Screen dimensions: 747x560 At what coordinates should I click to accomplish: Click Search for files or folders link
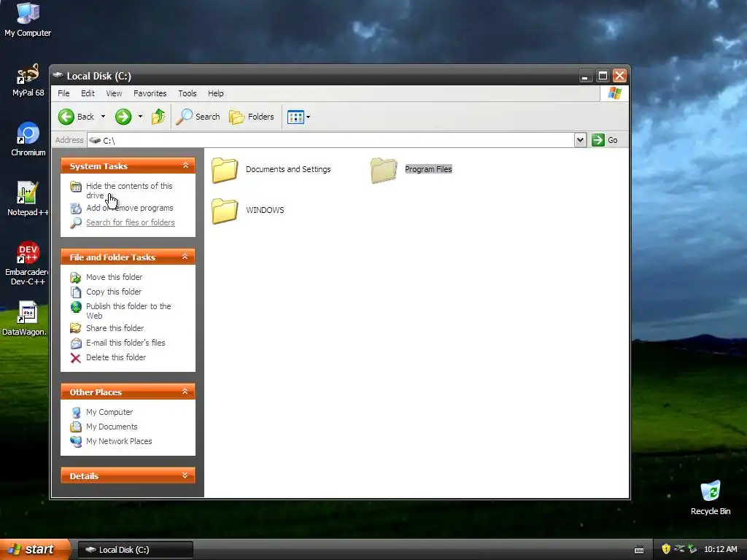tap(131, 222)
